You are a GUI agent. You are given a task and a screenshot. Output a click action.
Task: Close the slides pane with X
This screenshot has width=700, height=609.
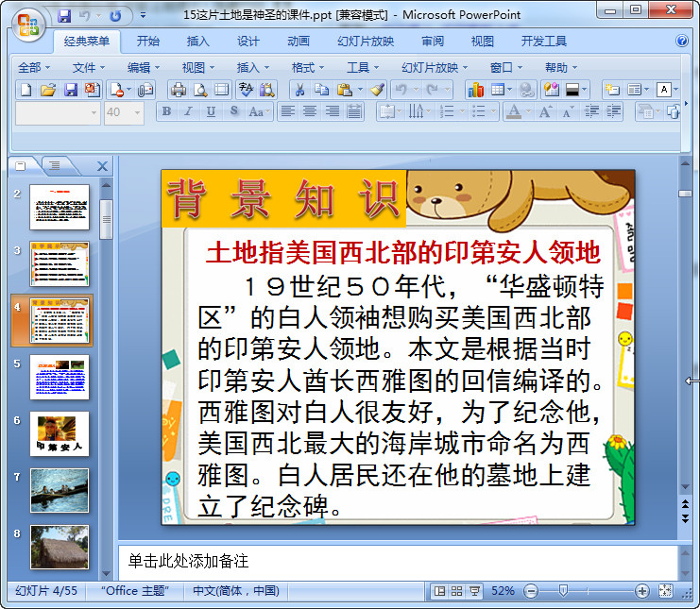click(x=102, y=166)
